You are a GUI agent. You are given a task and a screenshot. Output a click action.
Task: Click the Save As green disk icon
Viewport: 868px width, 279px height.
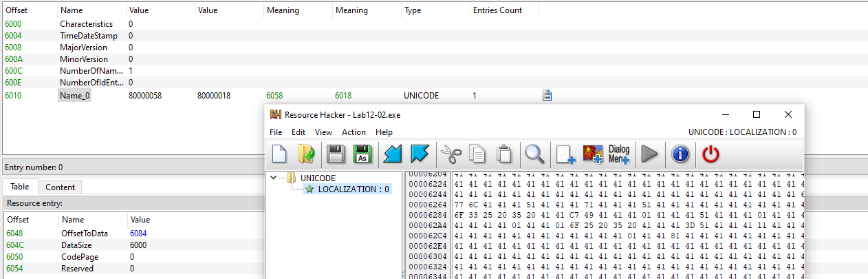(362, 154)
